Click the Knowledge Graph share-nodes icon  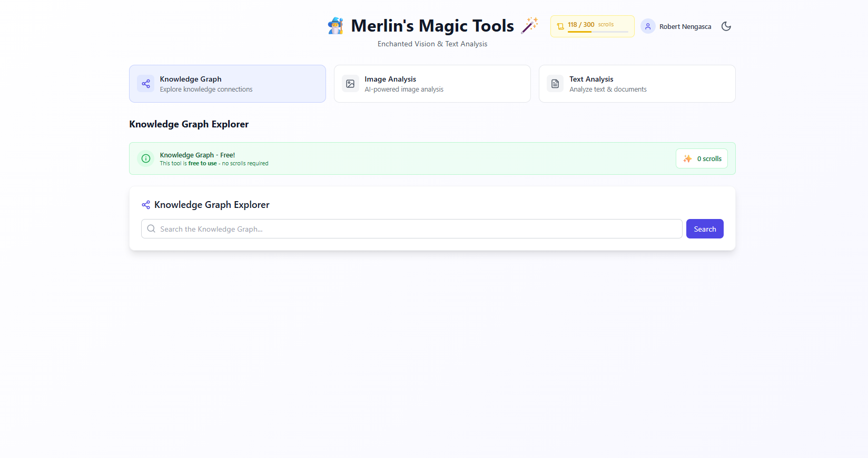point(146,84)
